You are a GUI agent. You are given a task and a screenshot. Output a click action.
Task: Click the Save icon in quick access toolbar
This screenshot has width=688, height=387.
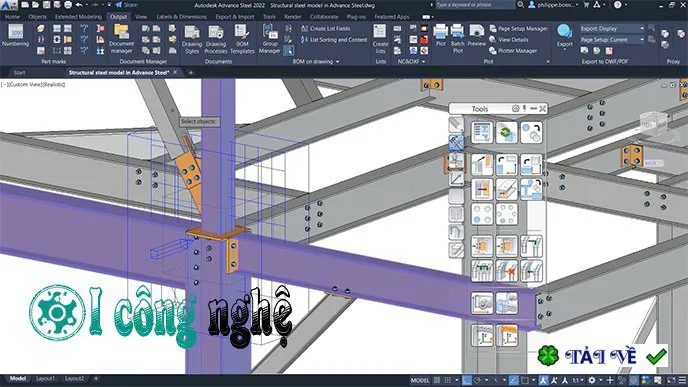click(x=47, y=5)
